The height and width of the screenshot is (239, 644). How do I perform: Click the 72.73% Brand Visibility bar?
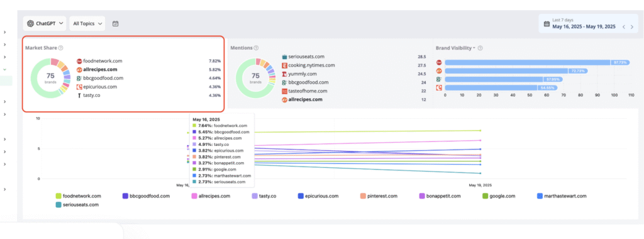click(x=516, y=70)
